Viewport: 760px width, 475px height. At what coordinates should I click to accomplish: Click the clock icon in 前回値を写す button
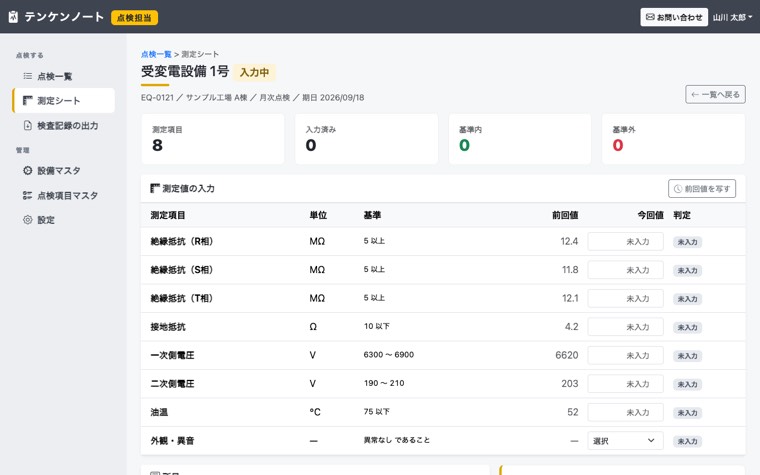[x=678, y=189]
